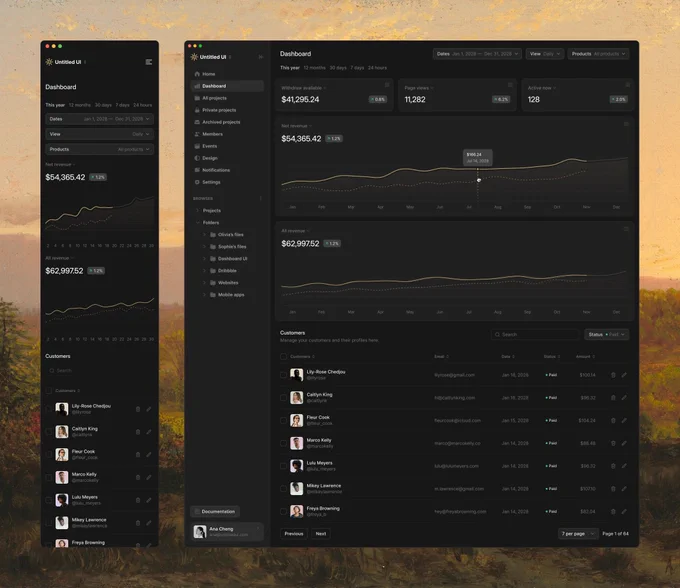Select the 30 days tab in main window
This screenshot has width=680, height=588.
point(338,68)
